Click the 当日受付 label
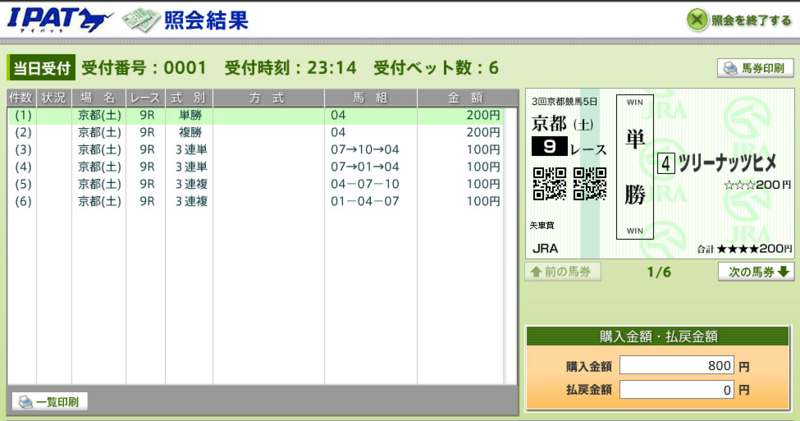Viewport: 800px width, 421px height. coord(41,68)
